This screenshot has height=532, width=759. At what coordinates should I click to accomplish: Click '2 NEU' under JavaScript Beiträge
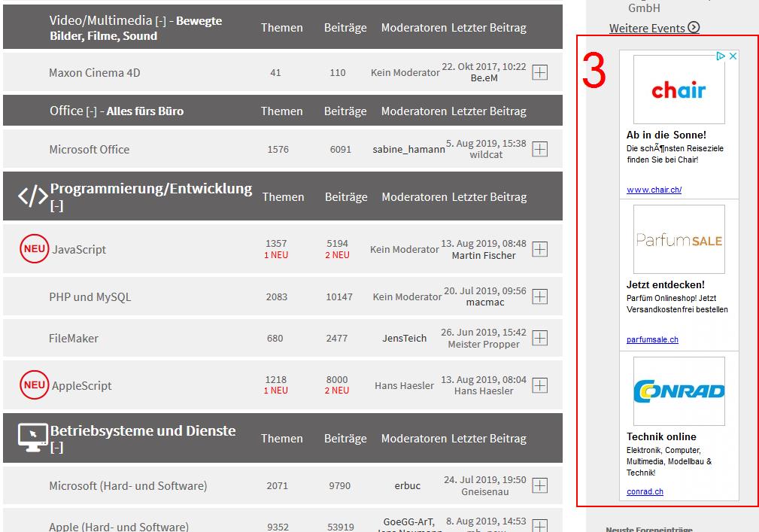(338, 255)
